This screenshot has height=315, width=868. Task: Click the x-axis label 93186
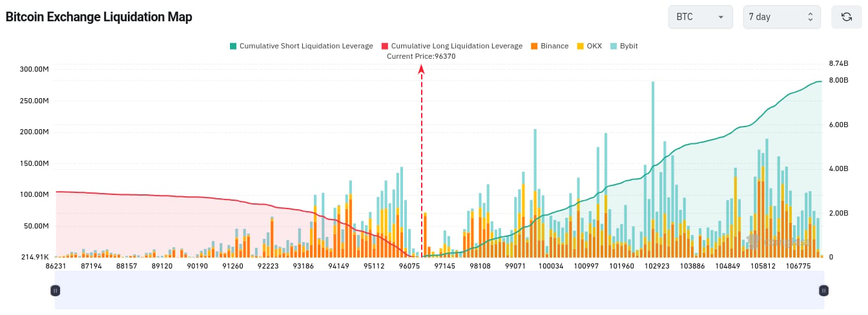(303, 265)
